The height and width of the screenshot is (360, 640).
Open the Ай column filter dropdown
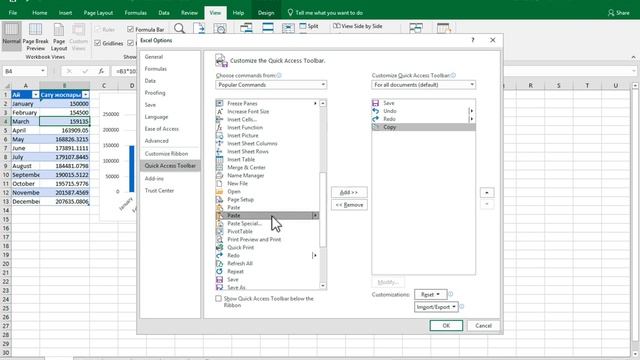coord(35,95)
